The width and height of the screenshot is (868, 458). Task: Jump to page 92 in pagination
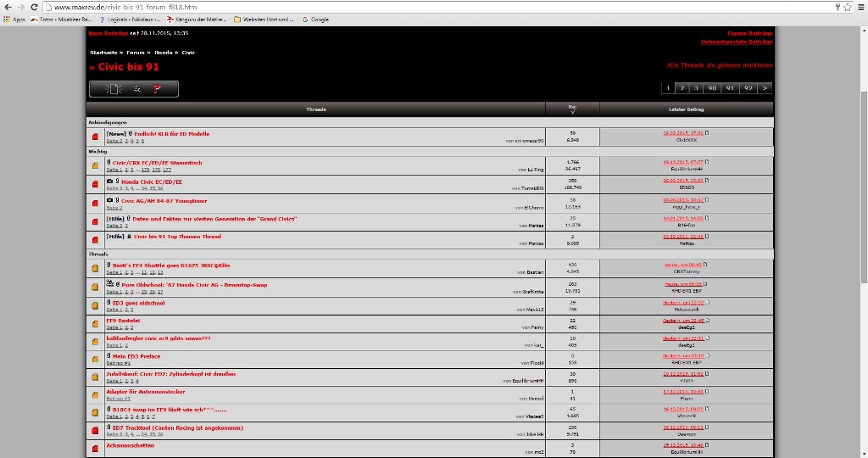coord(748,87)
